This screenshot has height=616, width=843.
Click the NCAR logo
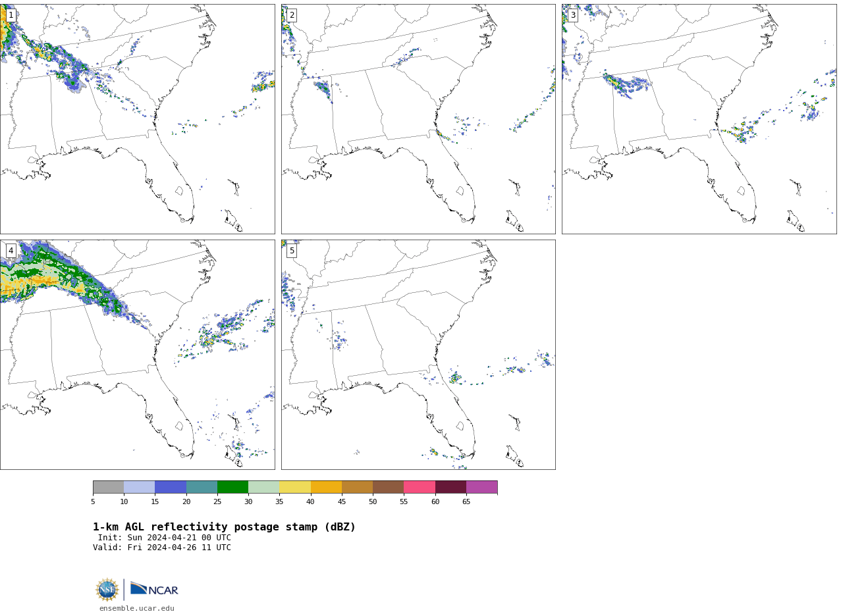tap(154, 589)
